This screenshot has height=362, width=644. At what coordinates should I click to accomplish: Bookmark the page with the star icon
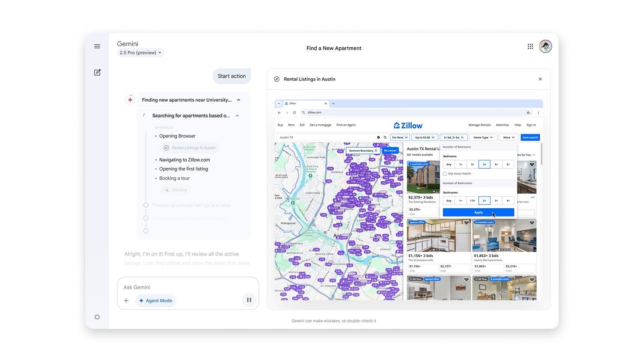528,113
